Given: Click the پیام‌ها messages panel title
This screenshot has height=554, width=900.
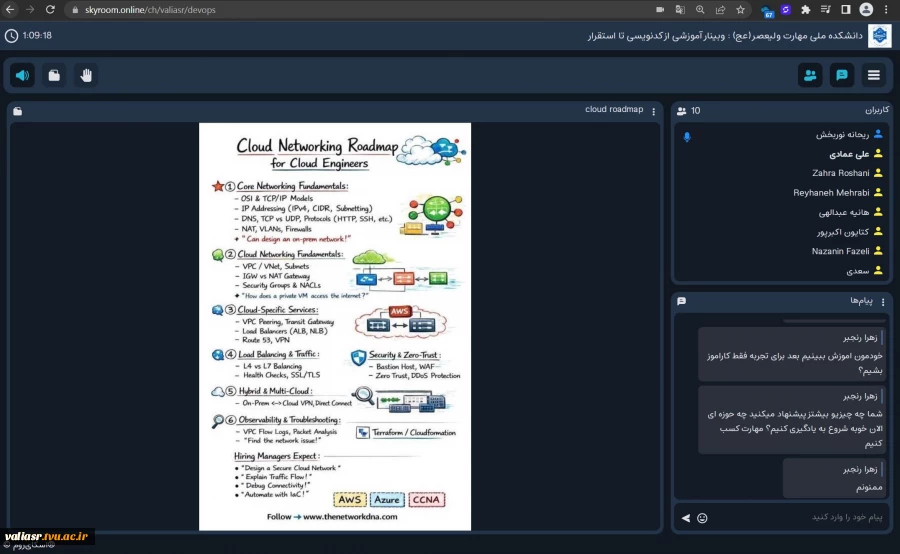Looking at the screenshot, I should [x=861, y=301].
